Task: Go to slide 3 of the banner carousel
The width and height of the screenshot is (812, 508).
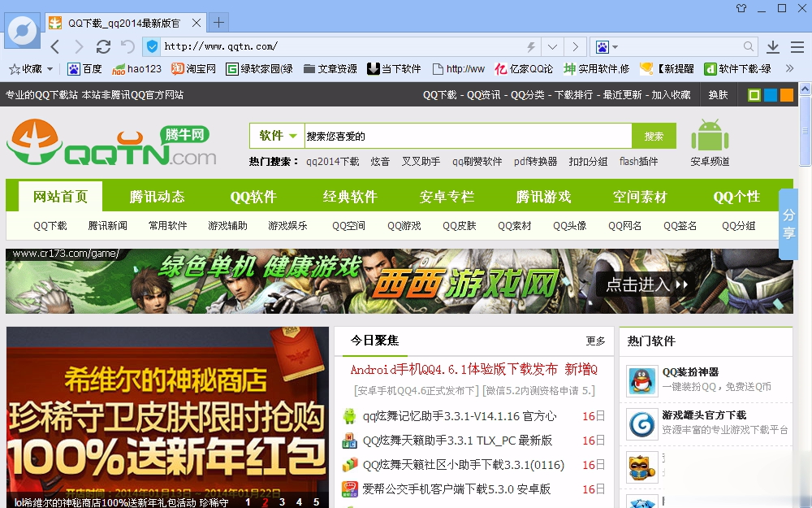Action: click(x=282, y=501)
